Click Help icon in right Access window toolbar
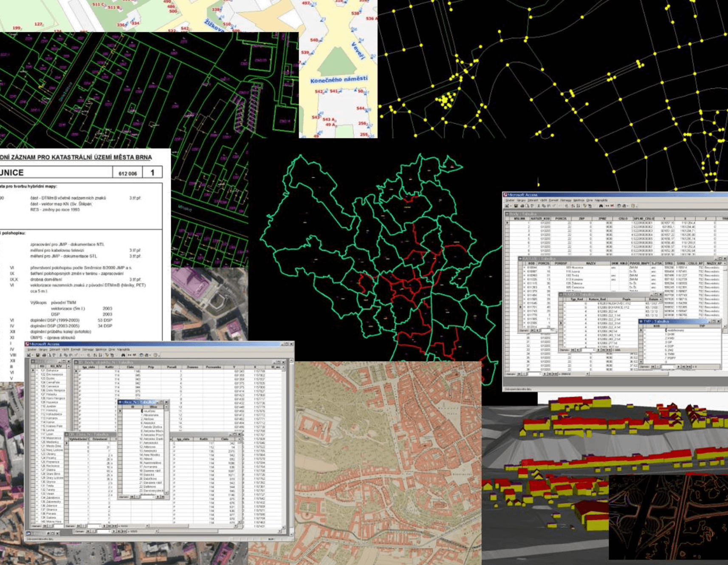Image resolution: width=728 pixels, height=565 pixels. pos(633,206)
